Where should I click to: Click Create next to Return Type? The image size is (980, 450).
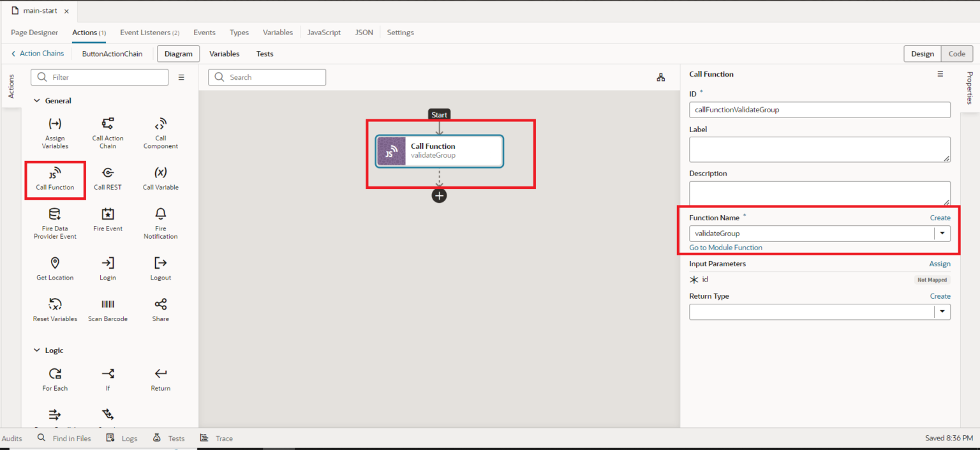940,296
